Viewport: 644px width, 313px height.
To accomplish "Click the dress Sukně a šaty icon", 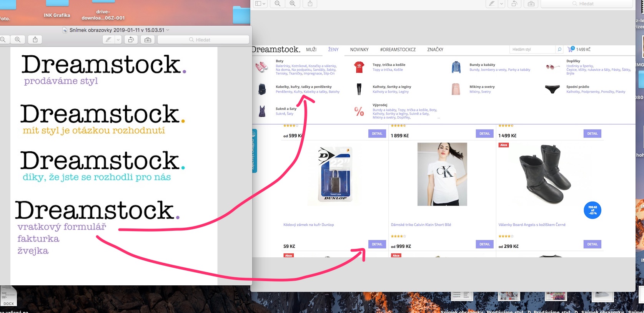I will tap(262, 111).
